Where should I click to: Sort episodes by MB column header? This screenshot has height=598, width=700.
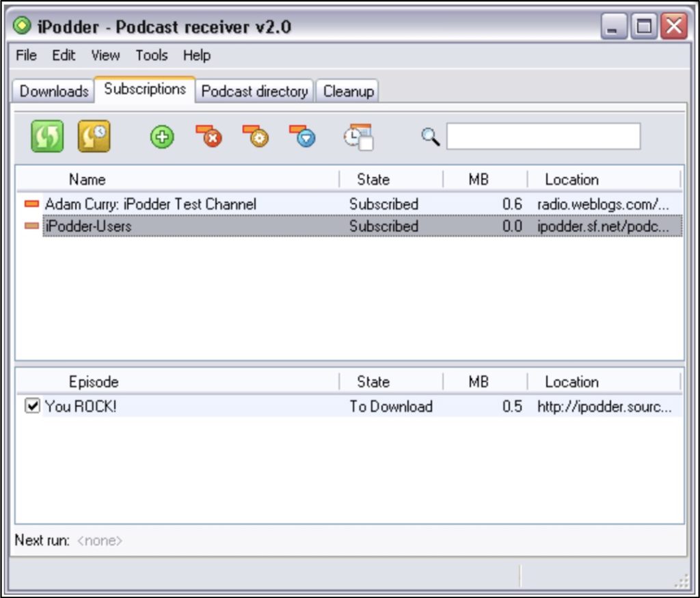485,382
